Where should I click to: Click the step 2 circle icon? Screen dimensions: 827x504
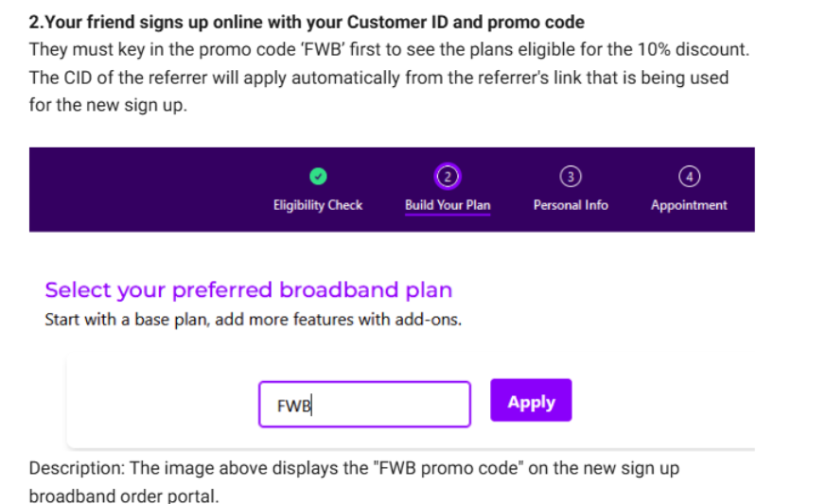pyautogui.click(x=448, y=176)
